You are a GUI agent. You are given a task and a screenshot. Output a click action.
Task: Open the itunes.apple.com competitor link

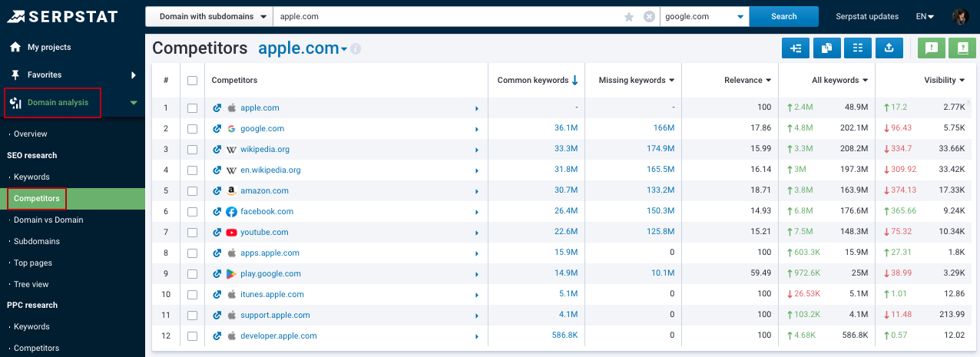click(x=272, y=295)
